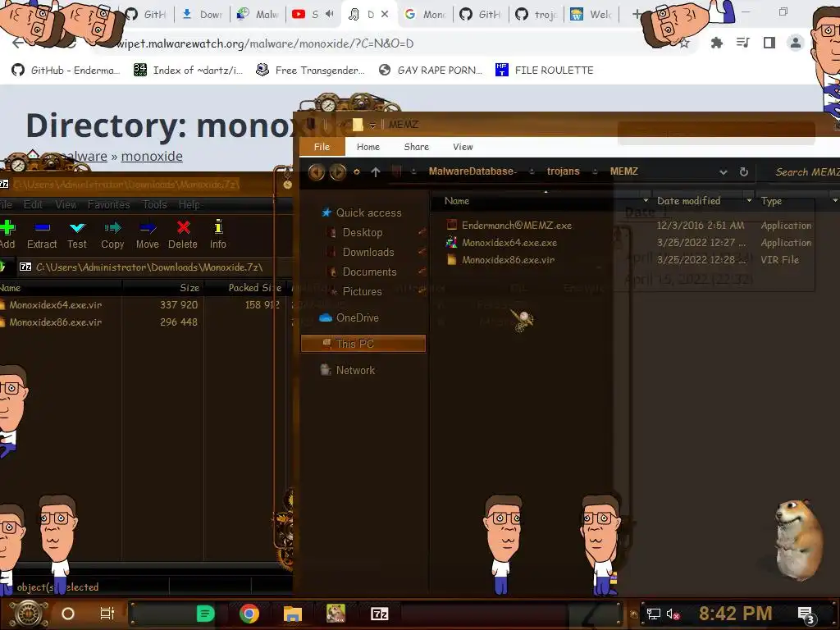This screenshot has width=840, height=630.
Task: Open Favorites menu in 7-Zip
Action: (x=109, y=204)
